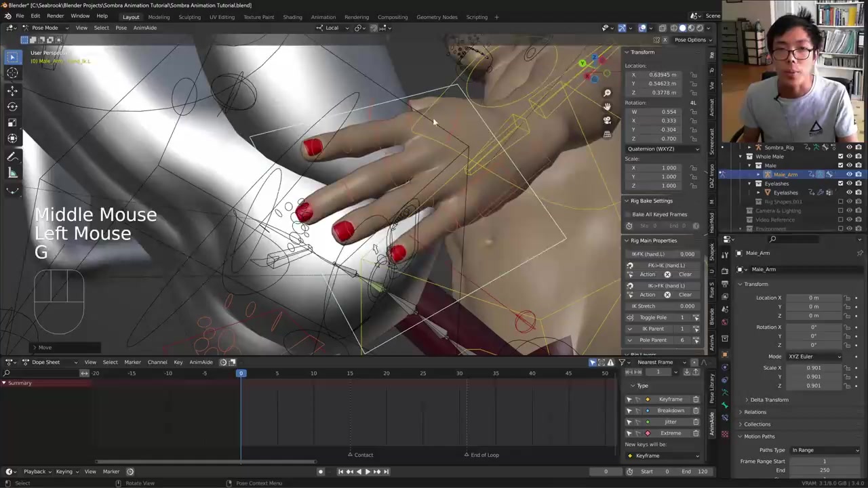
Task: Activate the Move tool in the left toolbar
Action: (x=12, y=90)
